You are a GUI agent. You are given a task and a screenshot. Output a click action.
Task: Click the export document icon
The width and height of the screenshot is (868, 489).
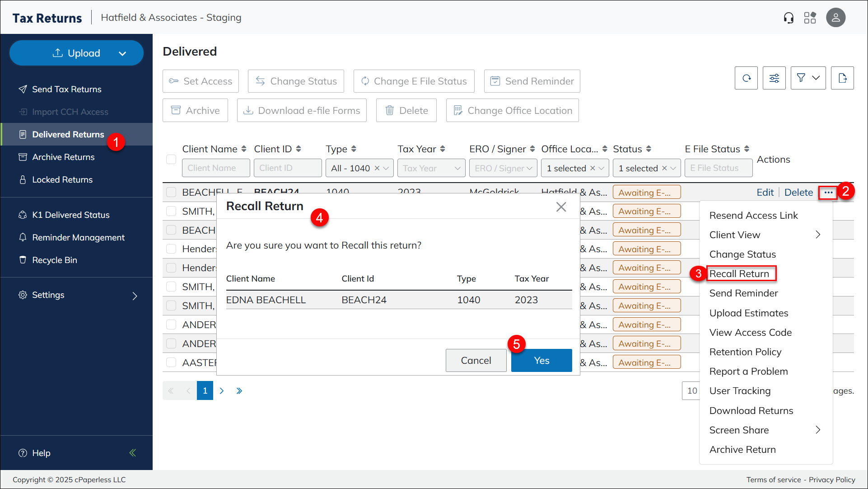tap(842, 78)
